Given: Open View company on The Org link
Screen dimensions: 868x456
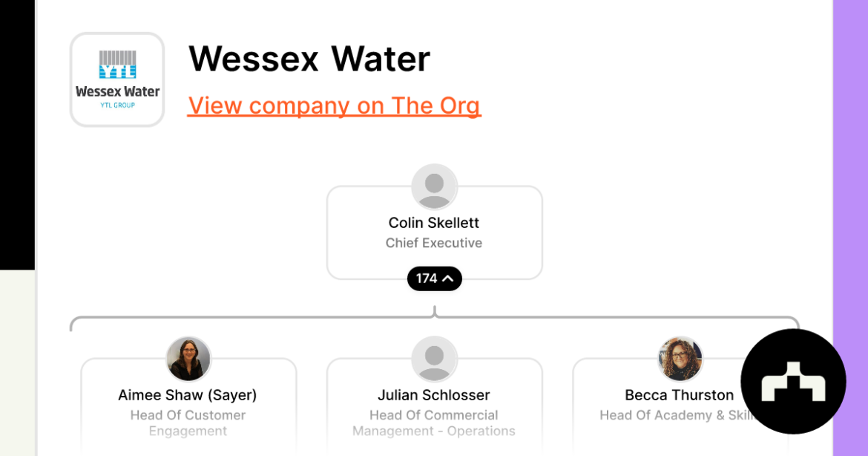Looking at the screenshot, I should (334, 105).
